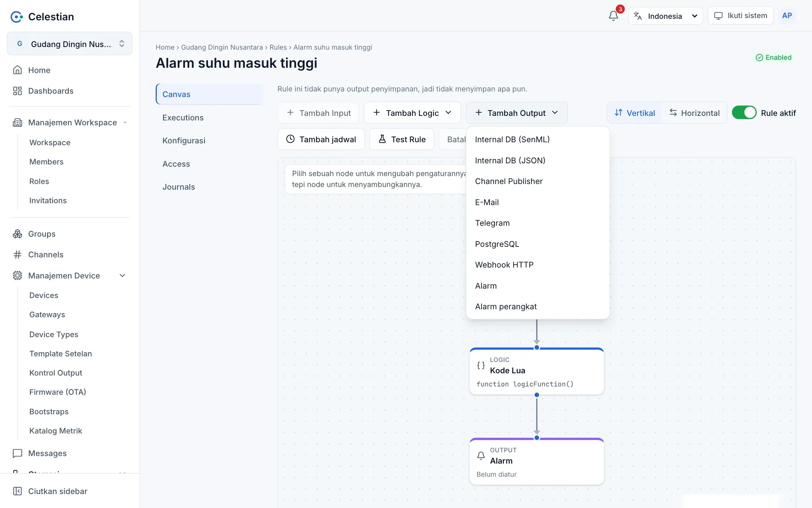This screenshot has height=508, width=812.
Task: Select the Kode Lua logic node
Action: tap(536, 371)
